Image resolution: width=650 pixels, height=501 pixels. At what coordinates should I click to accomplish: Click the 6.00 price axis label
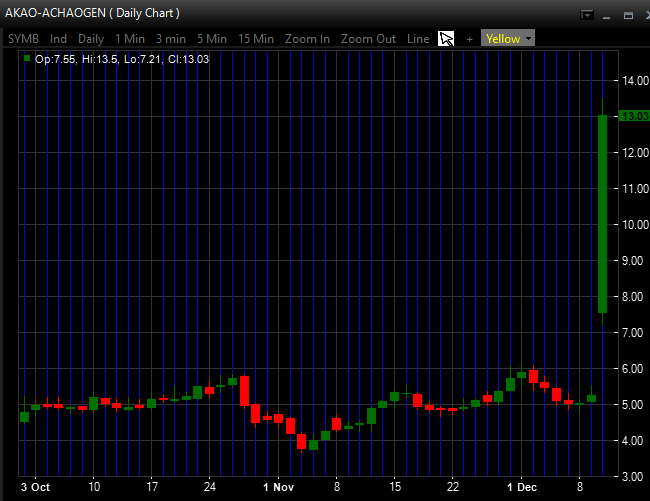click(x=633, y=369)
